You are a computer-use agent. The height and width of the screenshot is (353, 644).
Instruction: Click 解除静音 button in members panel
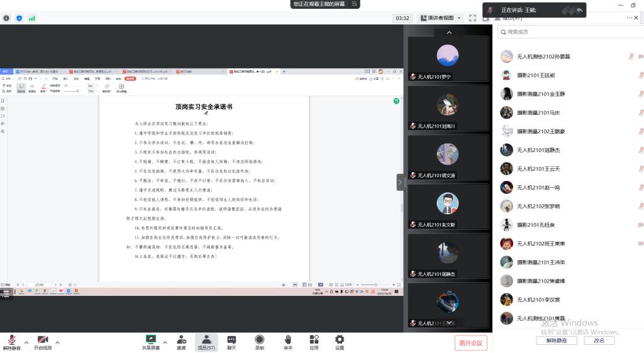point(556,340)
